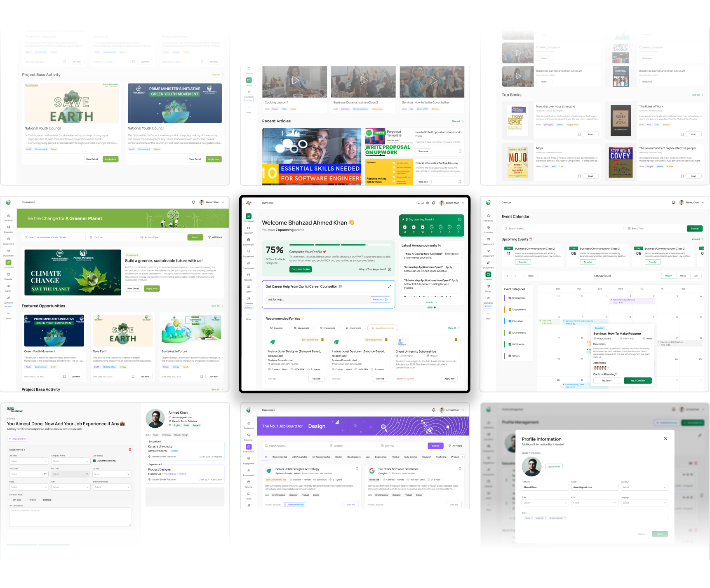This screenshot has height=588, width=710.
Task: Select the Engineering job category tab
Action: point(380,457)
